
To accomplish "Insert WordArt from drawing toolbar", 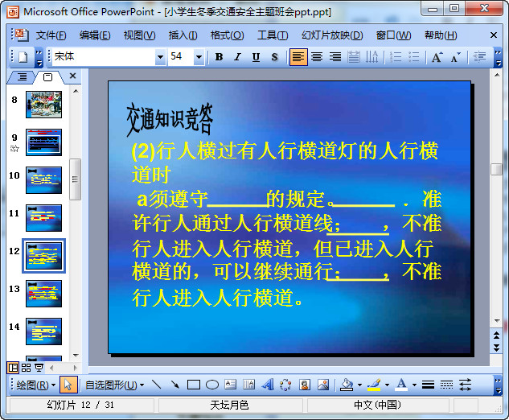I will [268, 385].
